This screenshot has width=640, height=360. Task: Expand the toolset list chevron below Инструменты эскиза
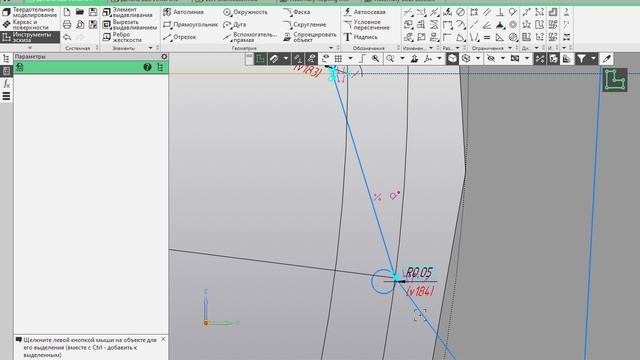tap(30, 48)
